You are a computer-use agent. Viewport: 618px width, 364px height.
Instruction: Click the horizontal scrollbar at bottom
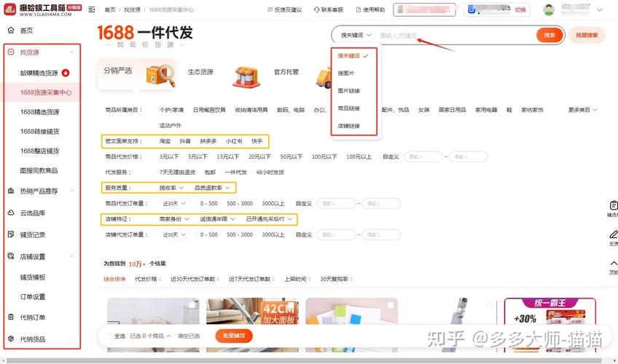[x=303, y=360]
